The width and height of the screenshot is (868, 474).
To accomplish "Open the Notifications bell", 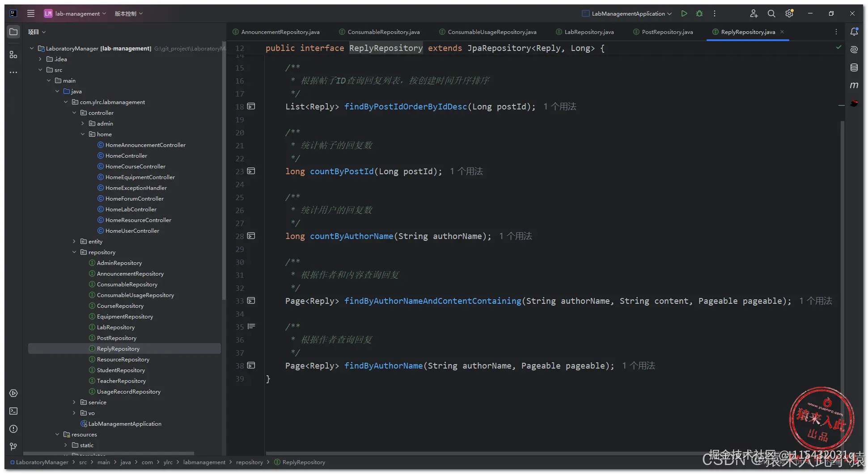I will (x=854, y=32).
